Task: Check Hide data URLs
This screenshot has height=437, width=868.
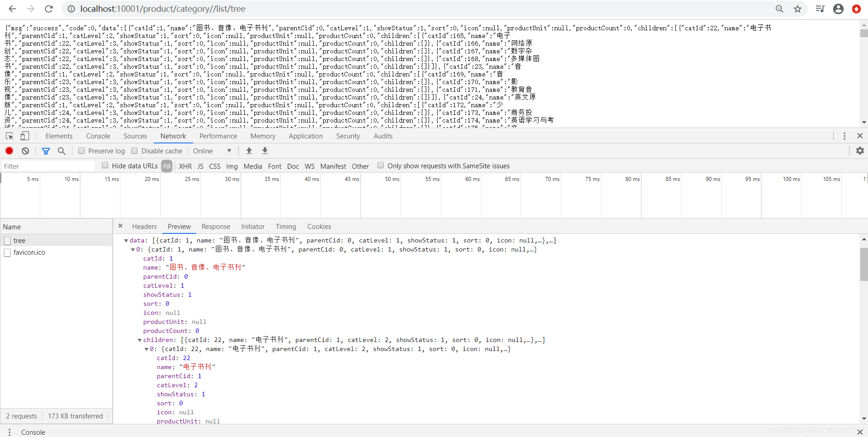Action: pos(105,166)
